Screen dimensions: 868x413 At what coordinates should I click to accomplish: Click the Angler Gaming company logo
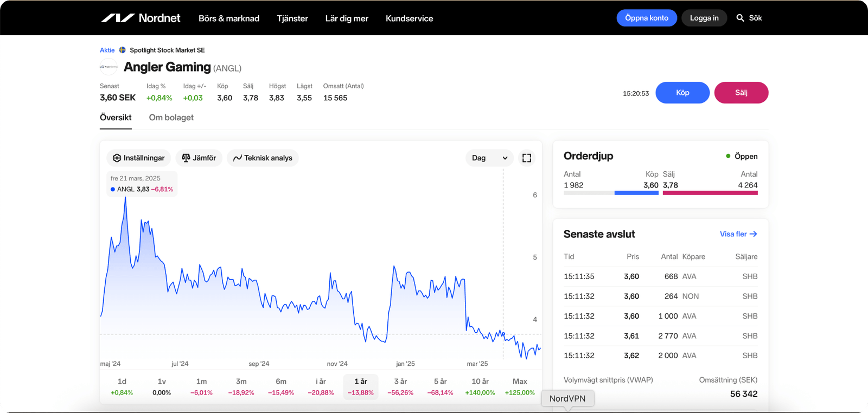108,67
